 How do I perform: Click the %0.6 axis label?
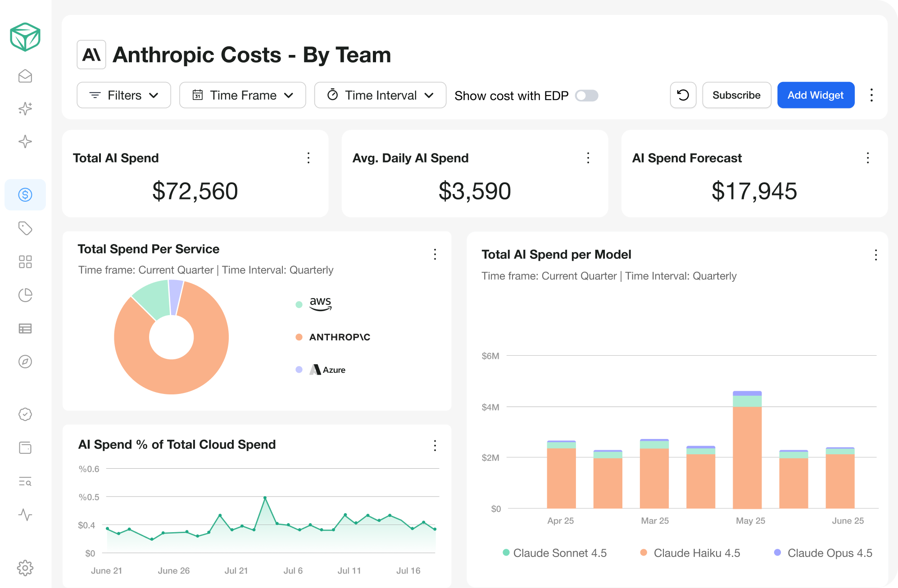(x=89, y=469)
